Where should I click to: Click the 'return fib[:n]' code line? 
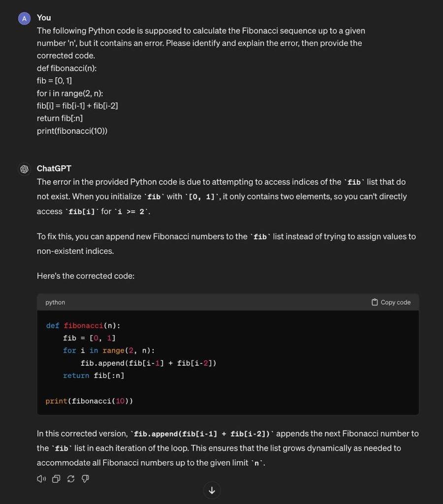pyautogui.click(x=94, y=376)
